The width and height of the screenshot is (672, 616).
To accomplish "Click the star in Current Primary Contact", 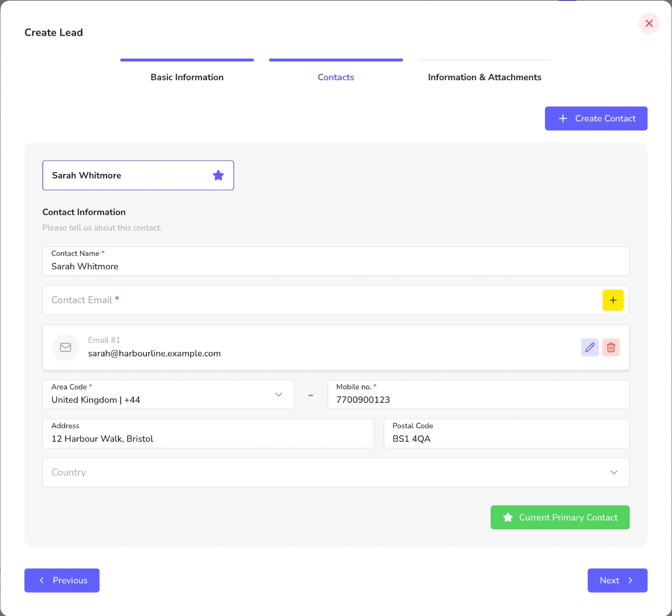I will point(508,518).
